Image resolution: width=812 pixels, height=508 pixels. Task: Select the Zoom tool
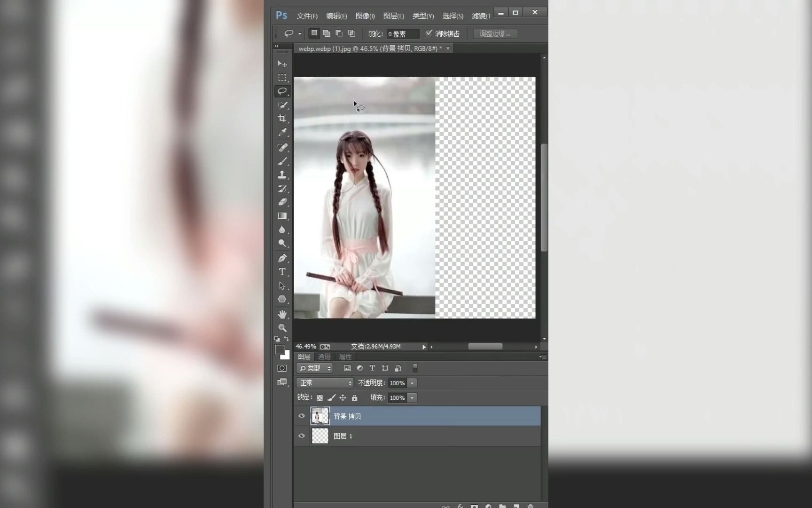[x=282, y=328]
